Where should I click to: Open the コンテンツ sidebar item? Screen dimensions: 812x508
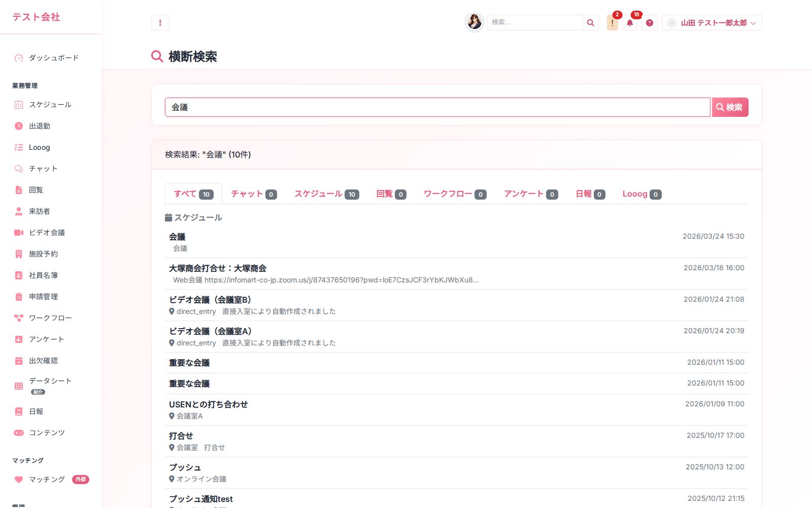click(x=51, y=433)
